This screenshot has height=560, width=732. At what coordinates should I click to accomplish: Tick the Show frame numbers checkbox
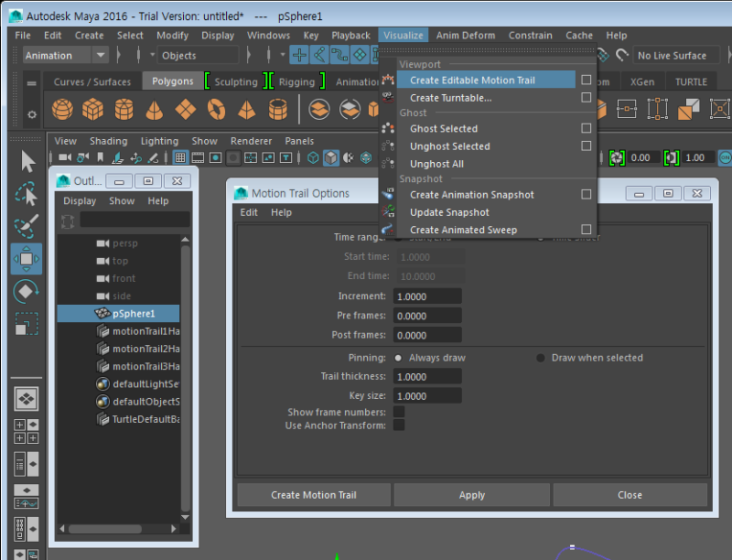(x=399, y=412)
